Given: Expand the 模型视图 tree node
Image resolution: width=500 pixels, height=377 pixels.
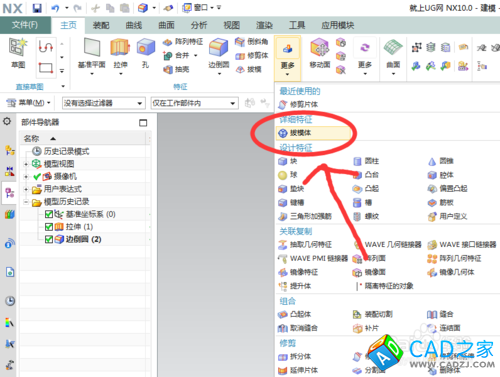Looking at the screenshot, I should [x=26, y=164].
